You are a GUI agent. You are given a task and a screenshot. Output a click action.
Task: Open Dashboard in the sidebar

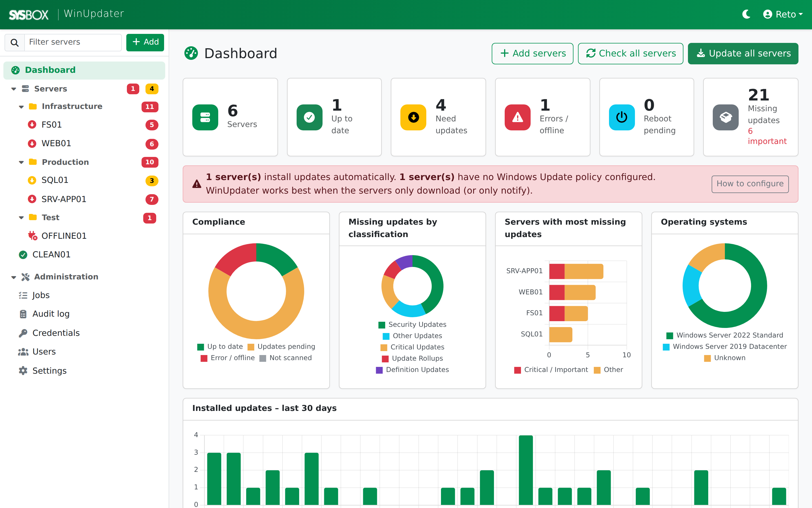point(84,70)
